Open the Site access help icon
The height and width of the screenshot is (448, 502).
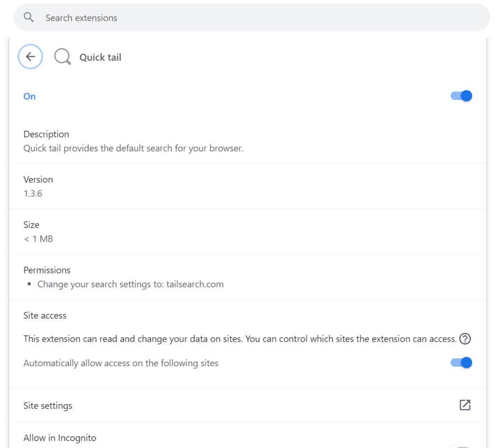click(465, 339)
